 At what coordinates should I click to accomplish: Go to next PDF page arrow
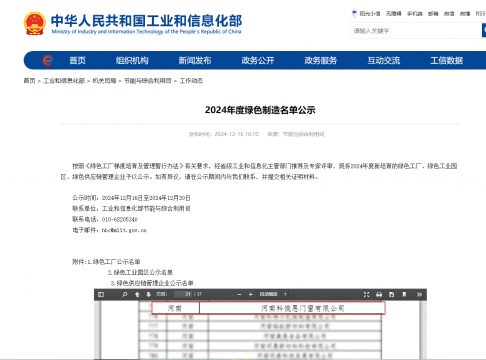(148, 294)
